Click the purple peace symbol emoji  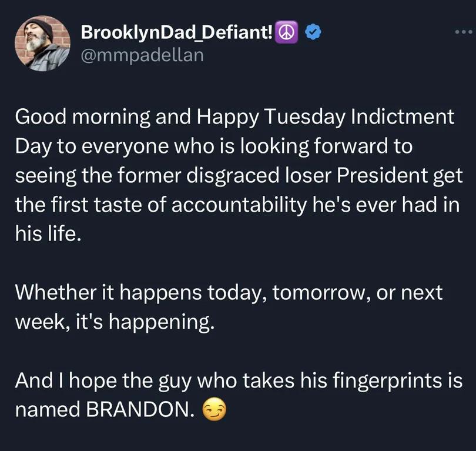point(286,32)
